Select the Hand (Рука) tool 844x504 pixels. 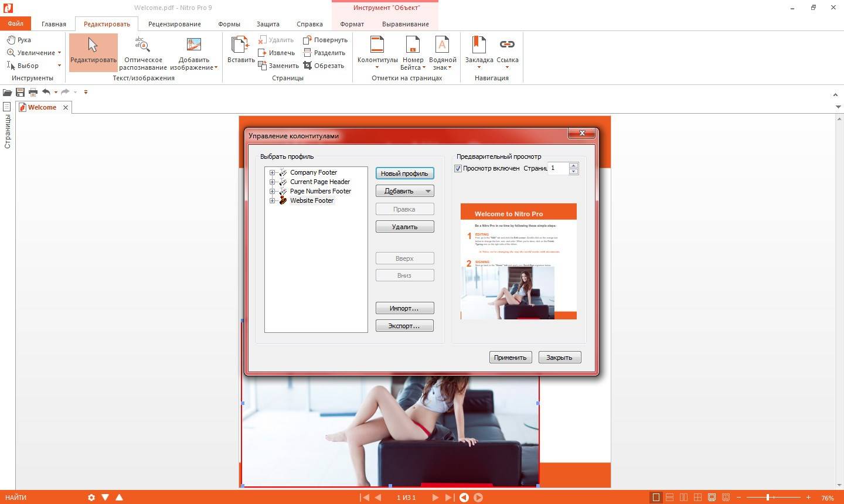coord(19,40)
